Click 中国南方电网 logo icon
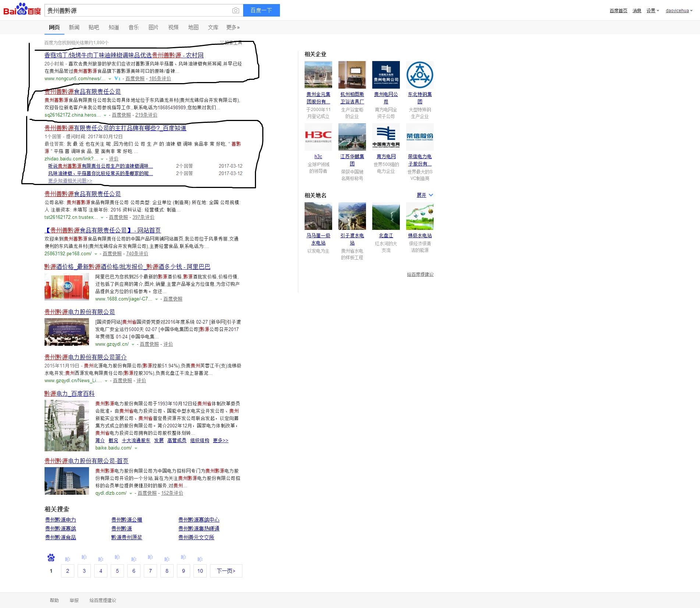The height and width of the screenshot is (608, 700). pos(386,137)
